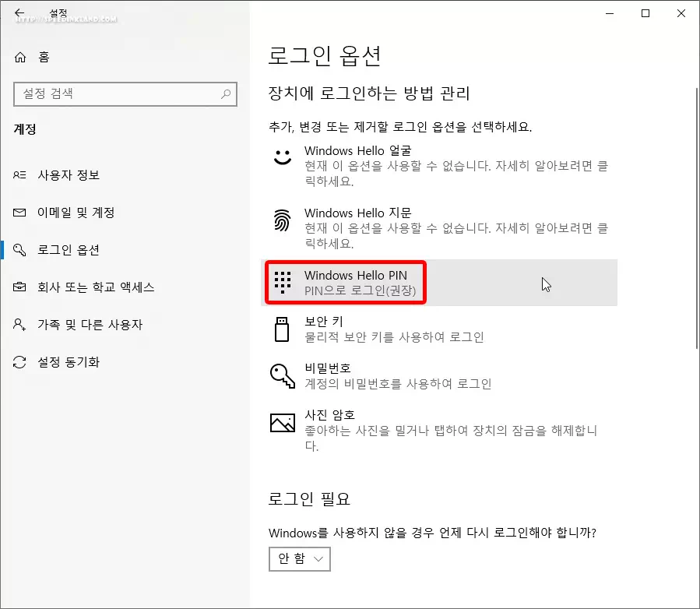Open 회사 또는 학교 액세스
This screenshot has height=609, width=700.
coord(96,287)
